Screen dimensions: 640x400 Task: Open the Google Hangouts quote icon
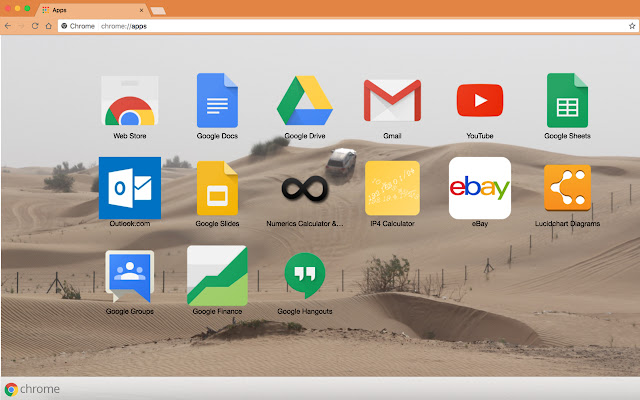tap(305, 276)
